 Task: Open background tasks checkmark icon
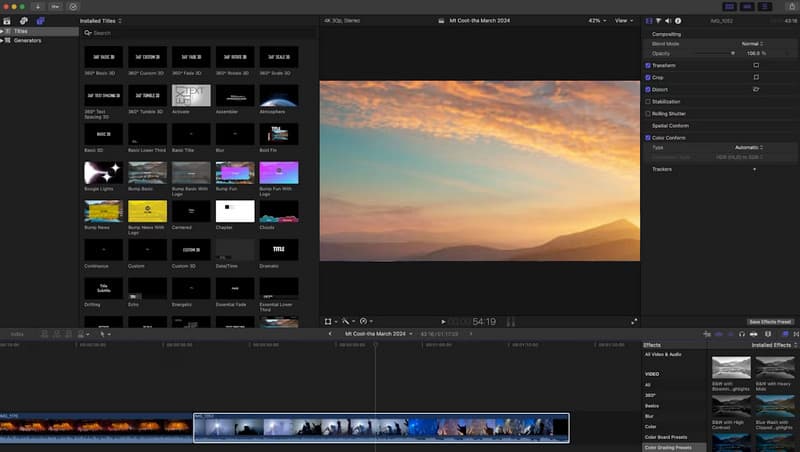[x=73, y=7]
